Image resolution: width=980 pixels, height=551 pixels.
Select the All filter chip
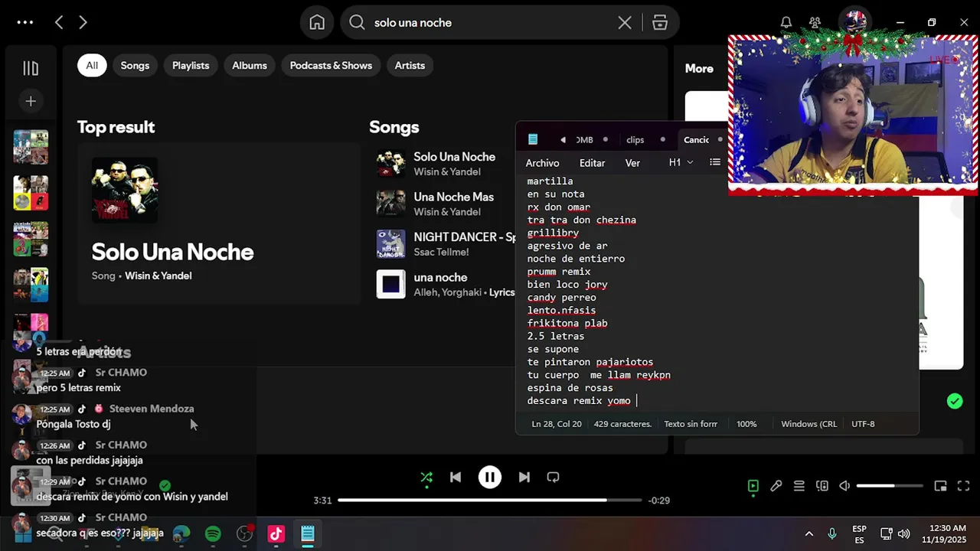point(92,66)
